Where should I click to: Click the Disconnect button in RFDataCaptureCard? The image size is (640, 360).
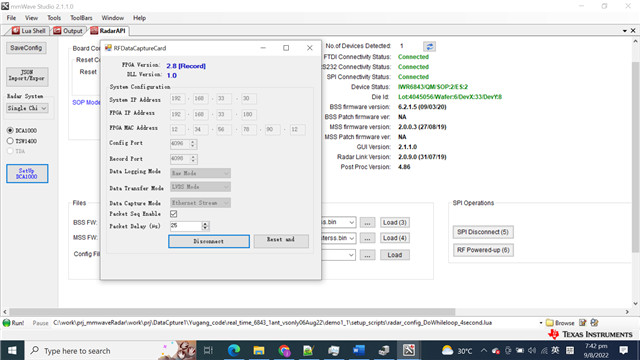tap(209, 241)
